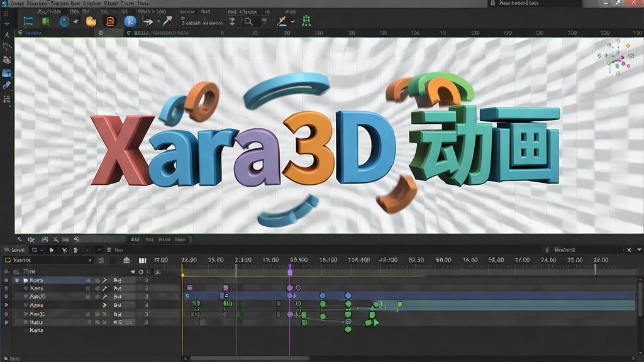
Task: Switch to the blue-labeled document tab above the viewport
Action: click(x=34, y=33)
